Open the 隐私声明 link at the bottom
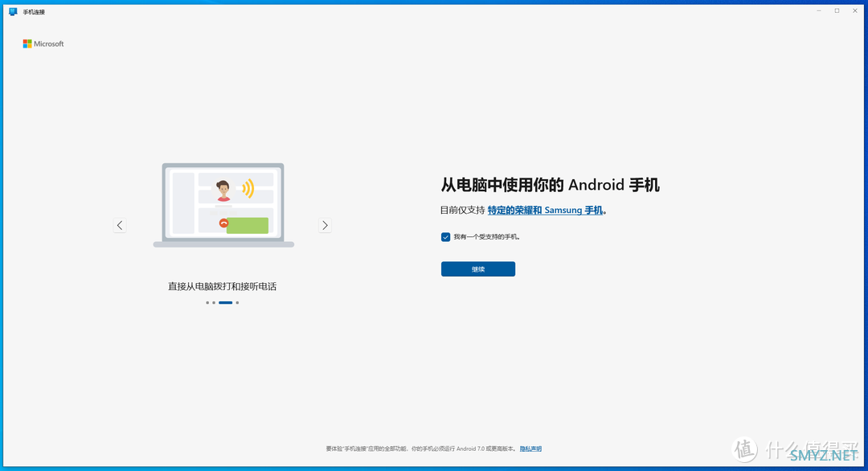Viewport: 868px width, 471px height. (530, 448)
